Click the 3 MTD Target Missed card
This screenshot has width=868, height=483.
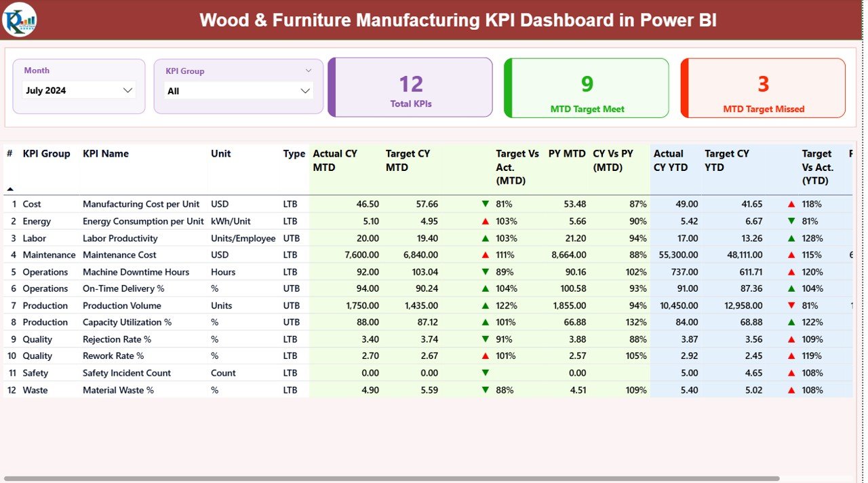pos(762,87)
